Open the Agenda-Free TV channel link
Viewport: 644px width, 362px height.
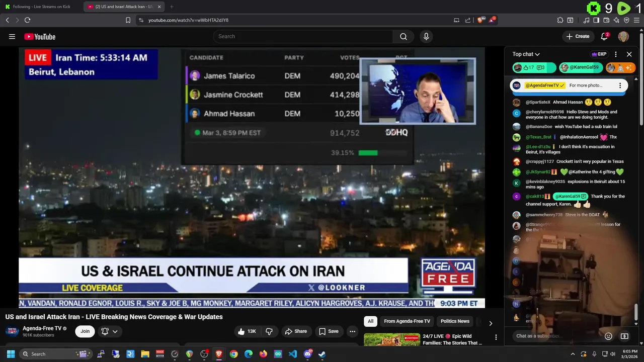[42, 328]
